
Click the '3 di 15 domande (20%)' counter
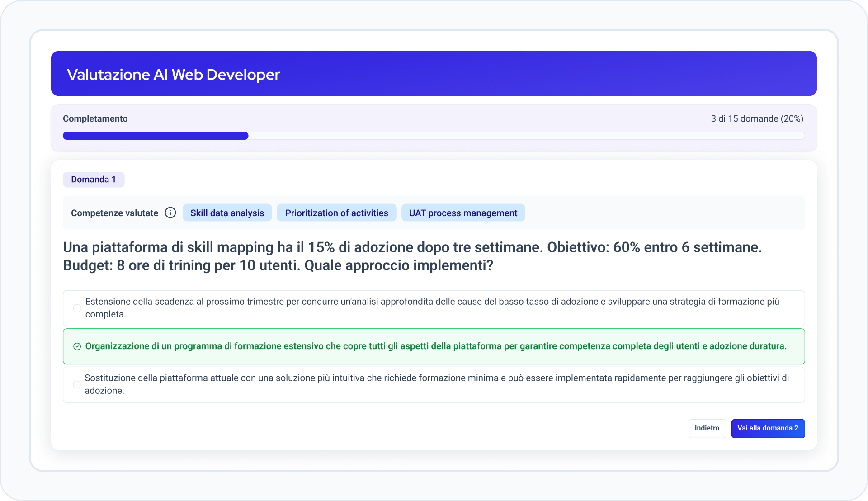(x=757, y=118)
